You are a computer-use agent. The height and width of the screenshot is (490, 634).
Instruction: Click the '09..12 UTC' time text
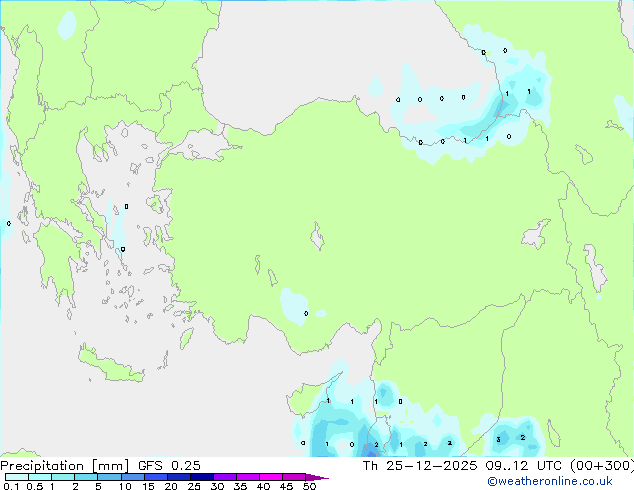pos(524,466)
